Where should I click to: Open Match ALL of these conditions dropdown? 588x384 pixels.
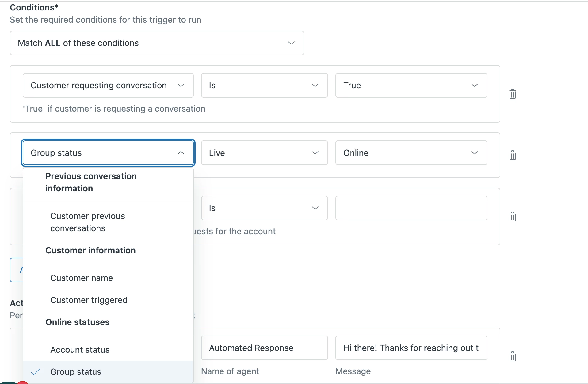pos(157,43)
